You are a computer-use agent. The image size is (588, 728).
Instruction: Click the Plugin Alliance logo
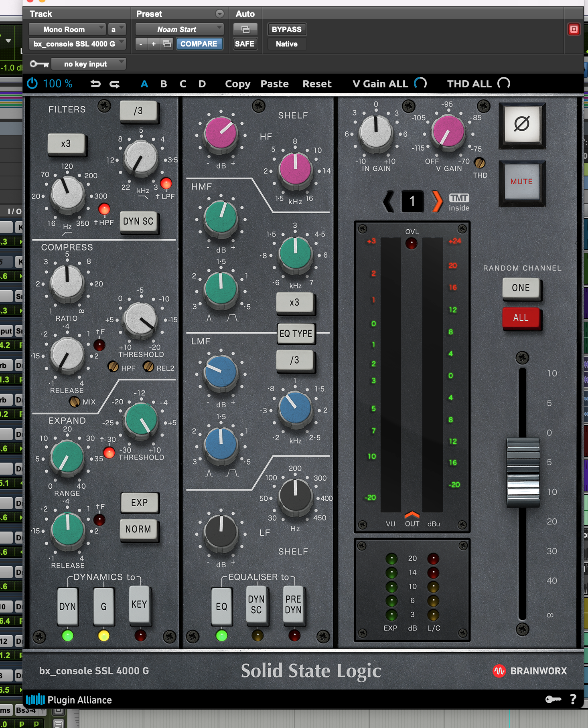(69, 700)
